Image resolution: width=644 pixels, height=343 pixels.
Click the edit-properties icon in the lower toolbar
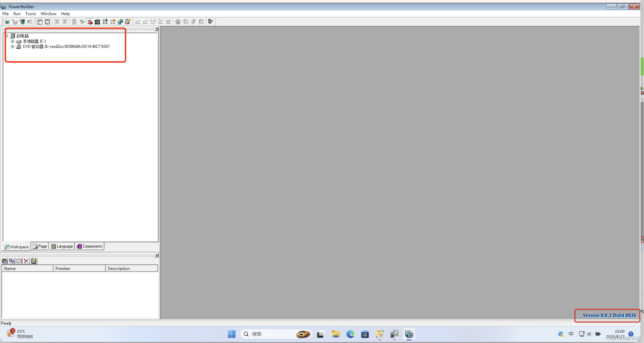click(x=34, y=261)
